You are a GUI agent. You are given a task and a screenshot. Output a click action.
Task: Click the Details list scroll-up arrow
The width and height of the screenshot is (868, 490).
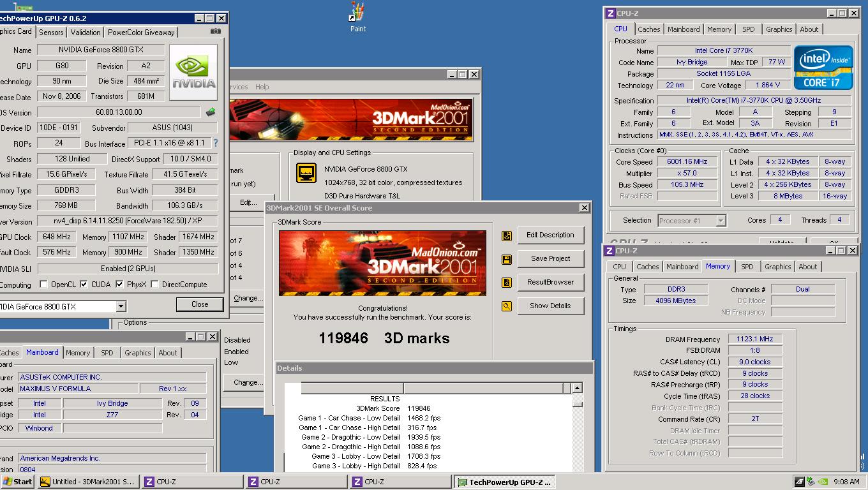point(577,388)
